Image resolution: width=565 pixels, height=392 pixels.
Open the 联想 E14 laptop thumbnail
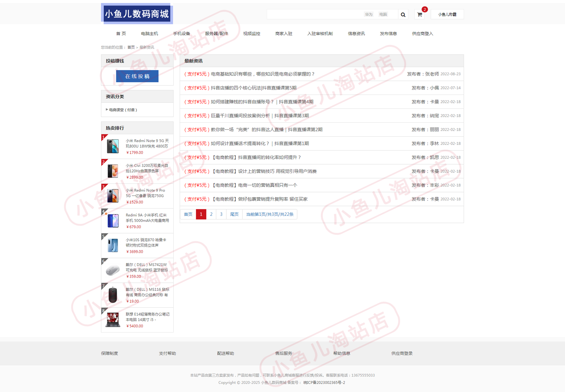point(113,320)
